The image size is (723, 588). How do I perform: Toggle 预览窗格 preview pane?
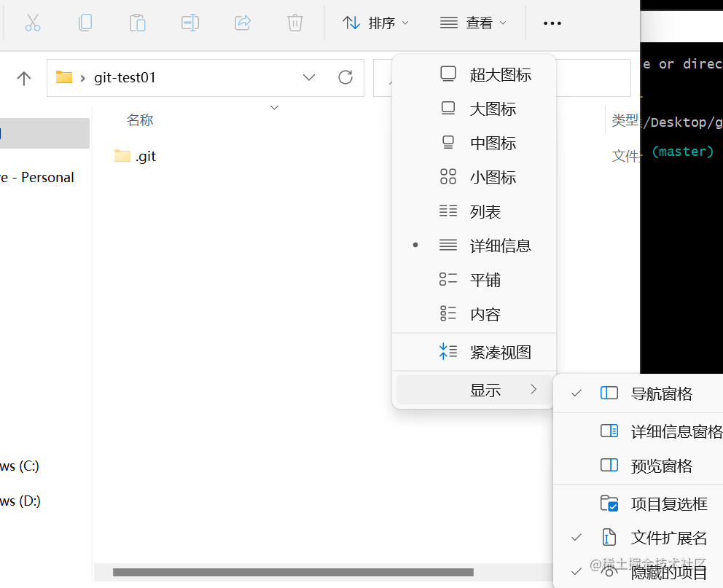point(640,466)
